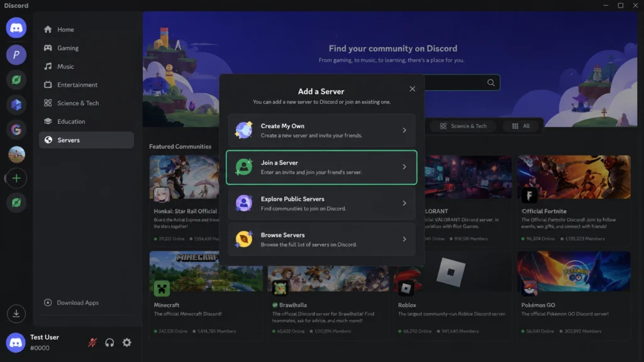Viewport: 644px width, 362px height.
Task: Toggle headphones deafen control
Action: click(109, 343)
